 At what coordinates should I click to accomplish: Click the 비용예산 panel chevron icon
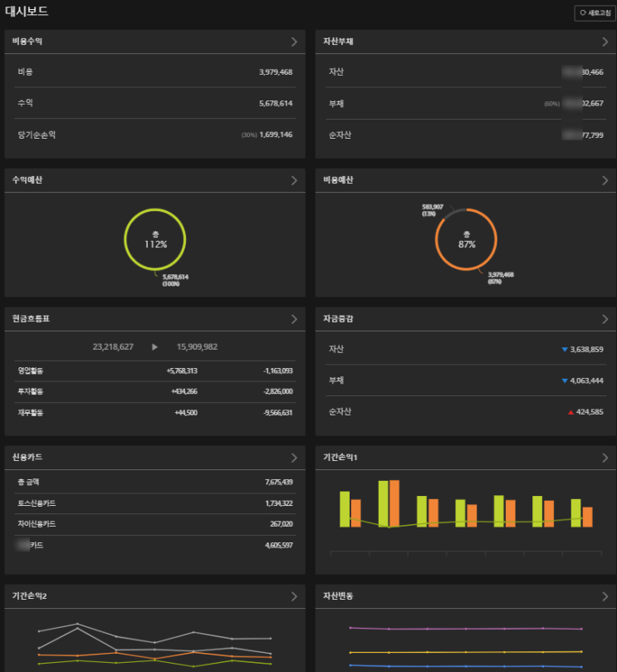click(605, 180)
